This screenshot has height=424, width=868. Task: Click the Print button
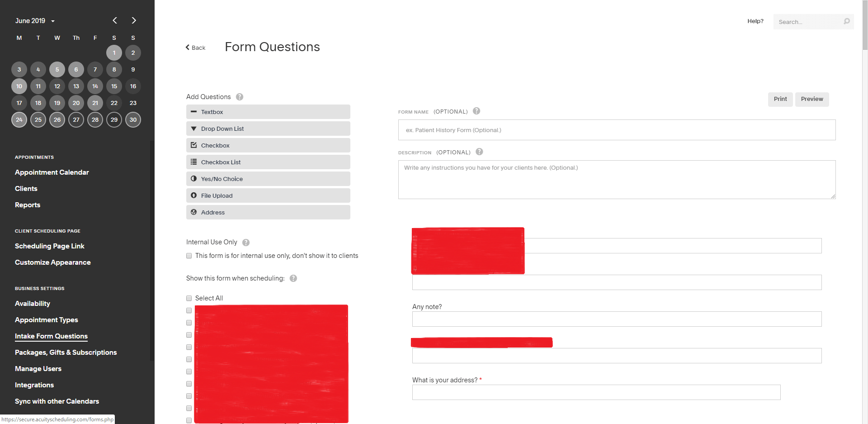coord(780,99)
